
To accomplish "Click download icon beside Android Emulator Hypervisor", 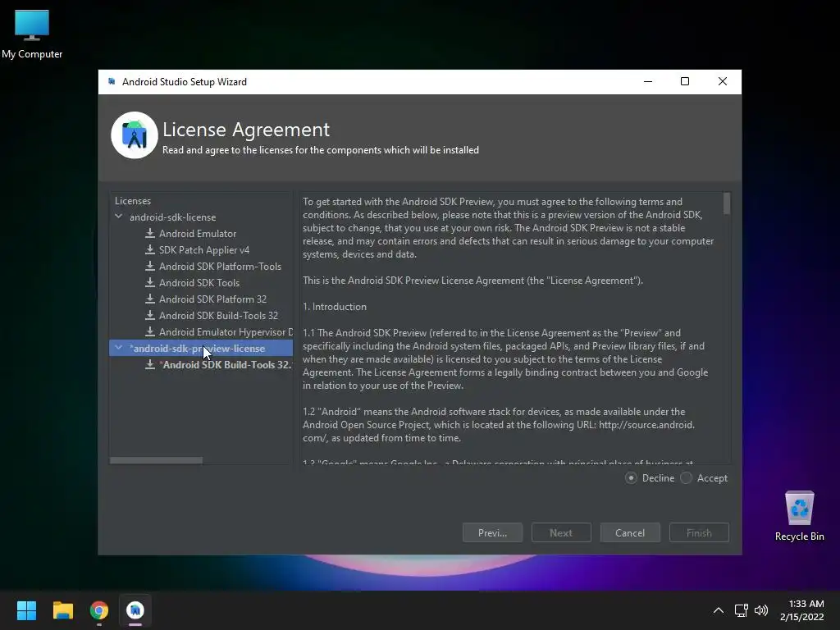I will coord(150,331).
